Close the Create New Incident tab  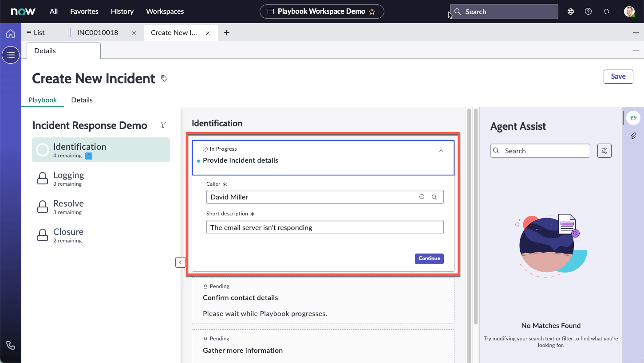point(208,33)
